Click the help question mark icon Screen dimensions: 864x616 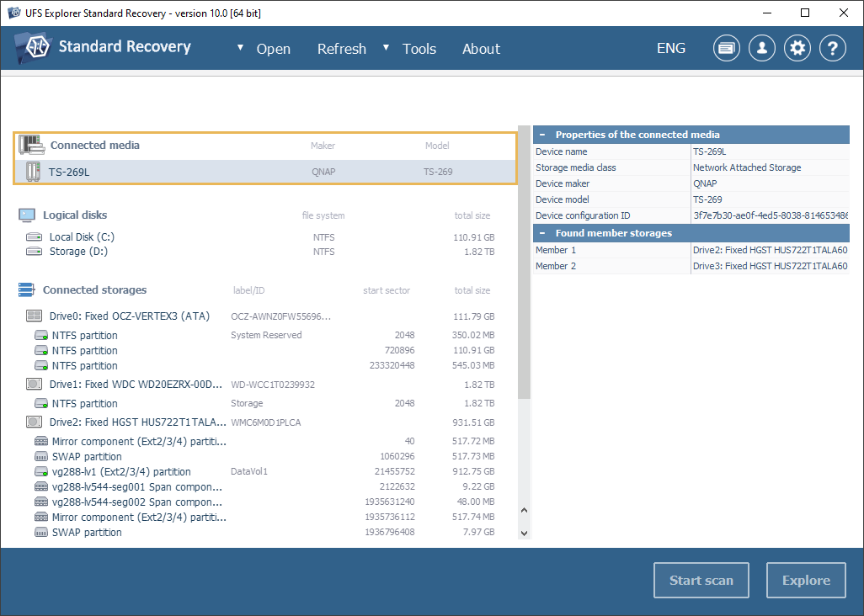[x=833, y=49]
